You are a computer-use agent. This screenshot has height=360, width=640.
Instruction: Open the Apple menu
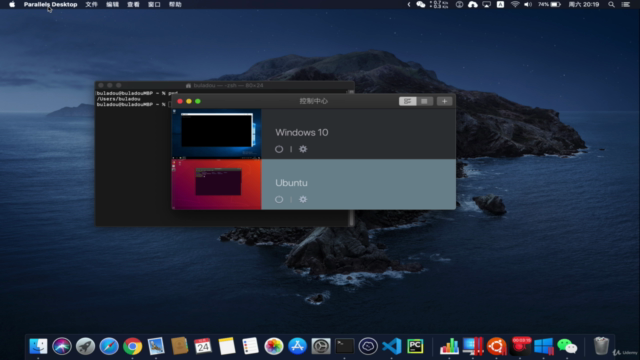click(12, 4)
